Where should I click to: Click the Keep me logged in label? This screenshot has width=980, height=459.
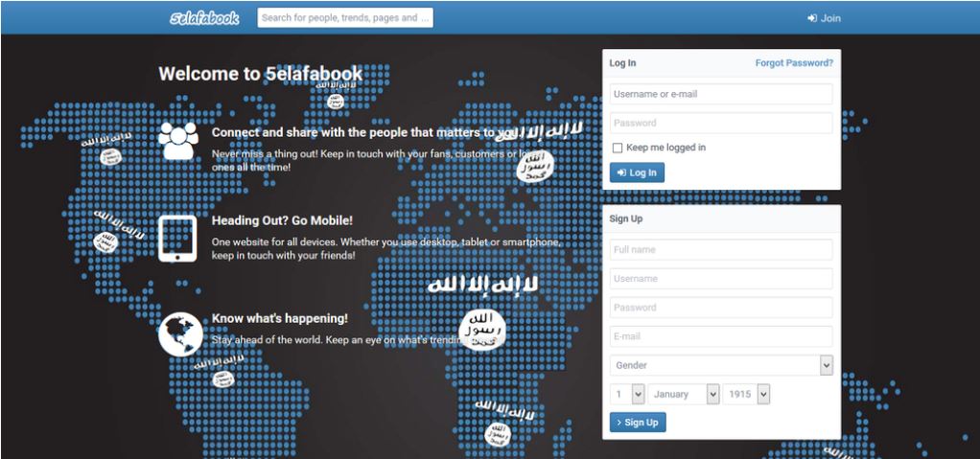665,148
